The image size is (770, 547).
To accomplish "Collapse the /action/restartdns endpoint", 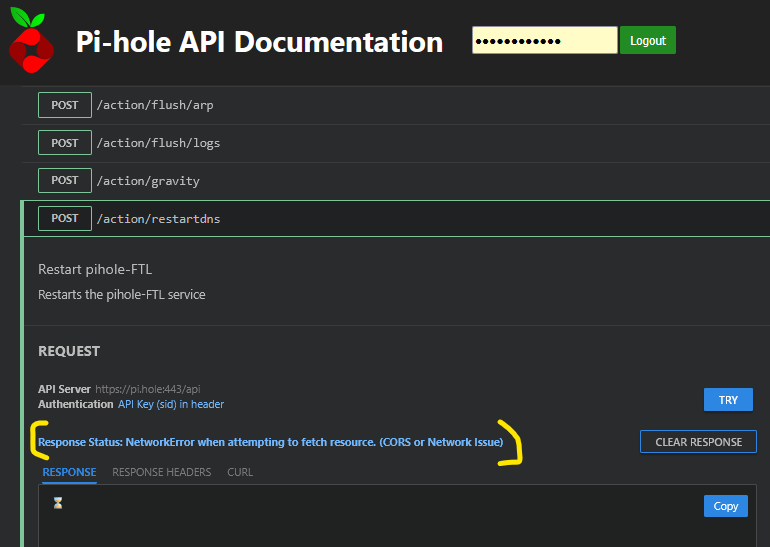I will 158,218.
